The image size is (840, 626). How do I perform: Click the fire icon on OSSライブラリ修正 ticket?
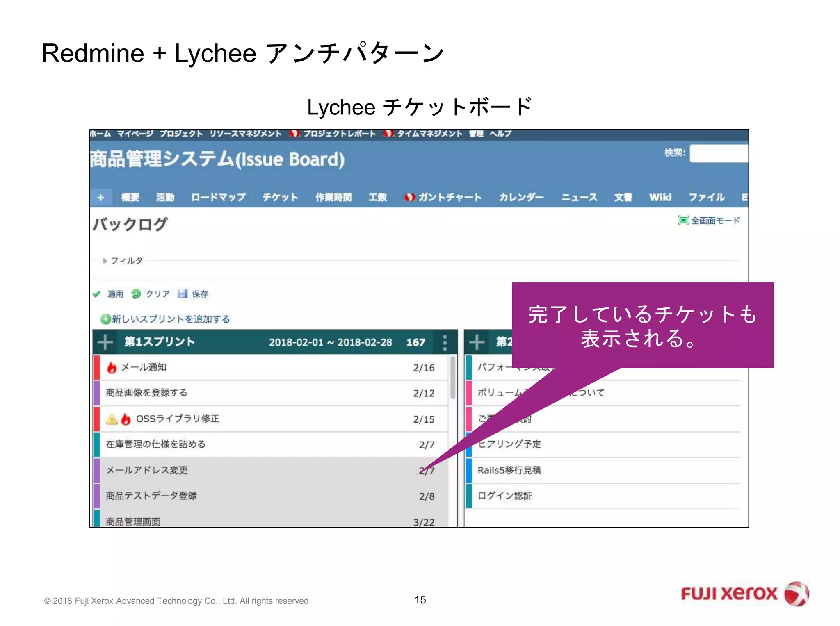pyautogui.click(x=126, y=419)
